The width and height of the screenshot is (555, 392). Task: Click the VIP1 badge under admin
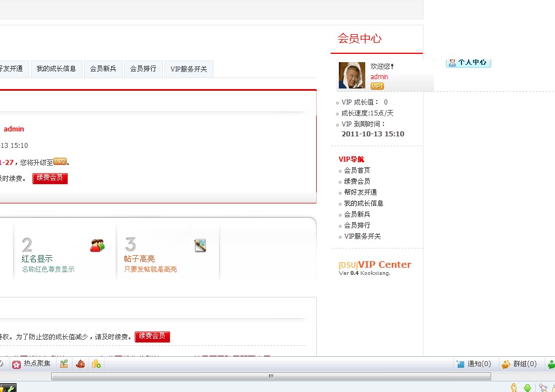point(377,86)
